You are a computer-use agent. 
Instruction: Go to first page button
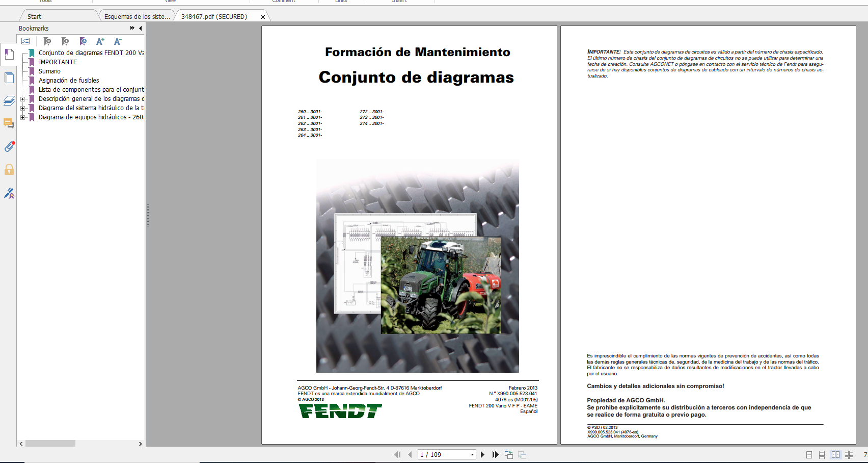(397, 454)
